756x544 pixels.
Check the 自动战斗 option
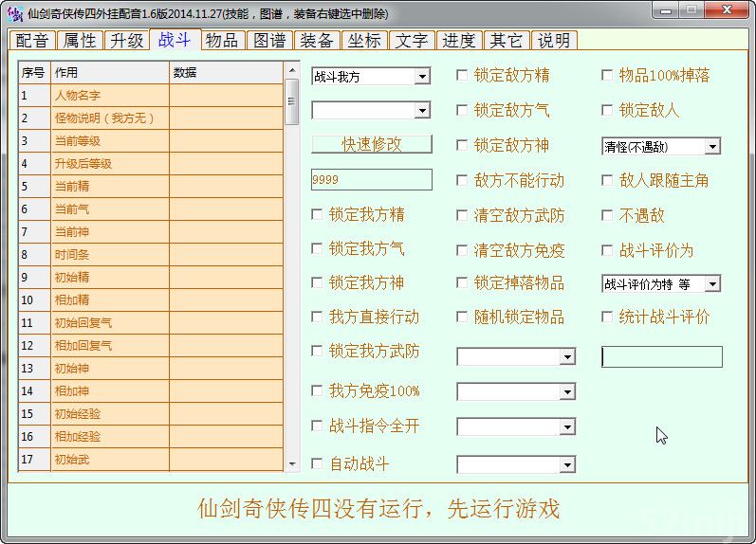[x=318, y=464]
